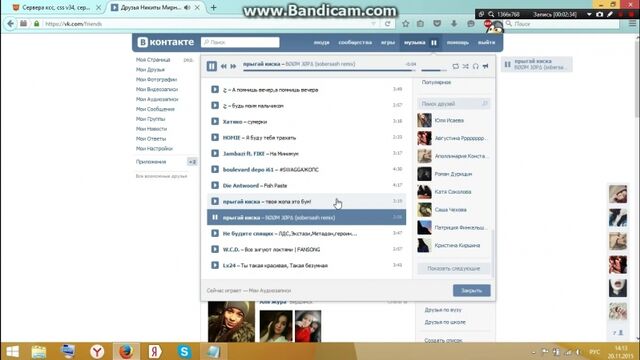Play the 'Не будите спящих' track
Screen dimensions: 640x360
tap(215, 233)
